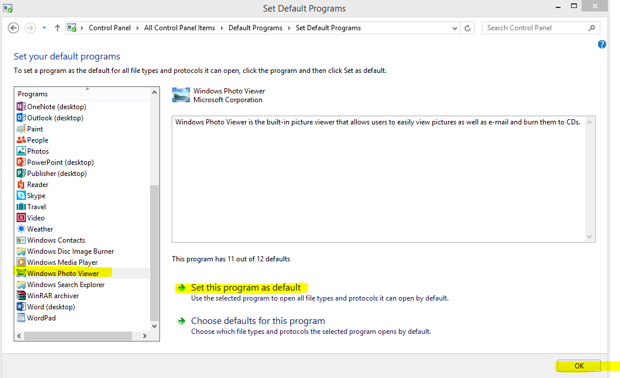The width and height of the screenshot is (620, 378).
Task: Select the Skype list entry text
Action: pyautogui.click(x=36, y=196)
